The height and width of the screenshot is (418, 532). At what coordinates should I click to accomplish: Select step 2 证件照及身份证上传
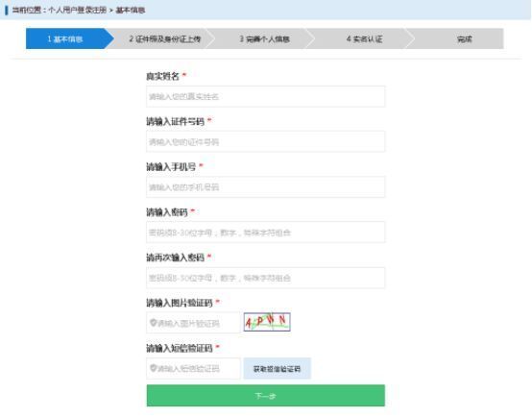(x=165, y=38)
